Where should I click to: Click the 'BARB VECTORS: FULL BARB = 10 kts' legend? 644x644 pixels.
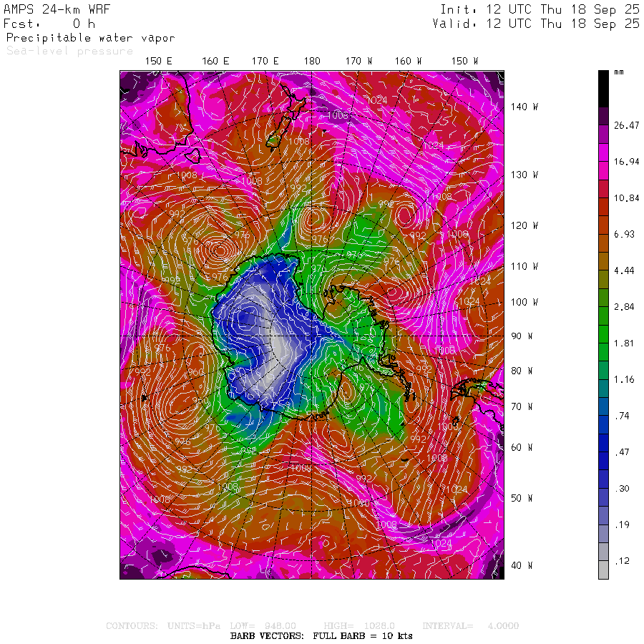(x=321, y=635)
